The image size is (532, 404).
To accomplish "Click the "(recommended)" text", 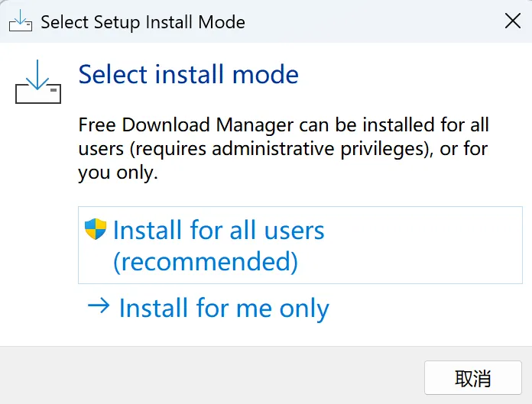I will click(205, 262).
